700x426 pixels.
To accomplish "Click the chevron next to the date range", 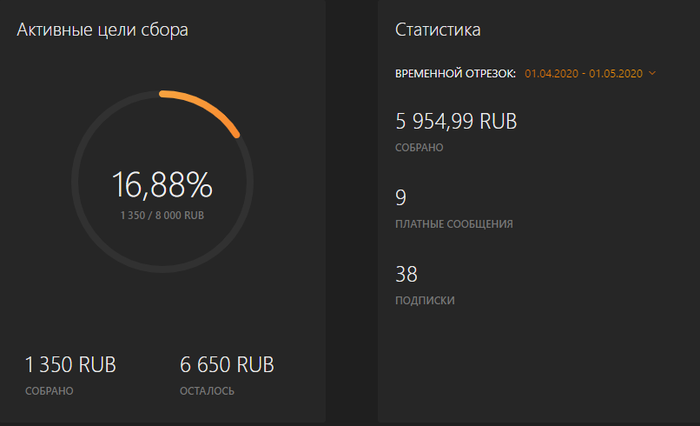I will click(653, 73).
